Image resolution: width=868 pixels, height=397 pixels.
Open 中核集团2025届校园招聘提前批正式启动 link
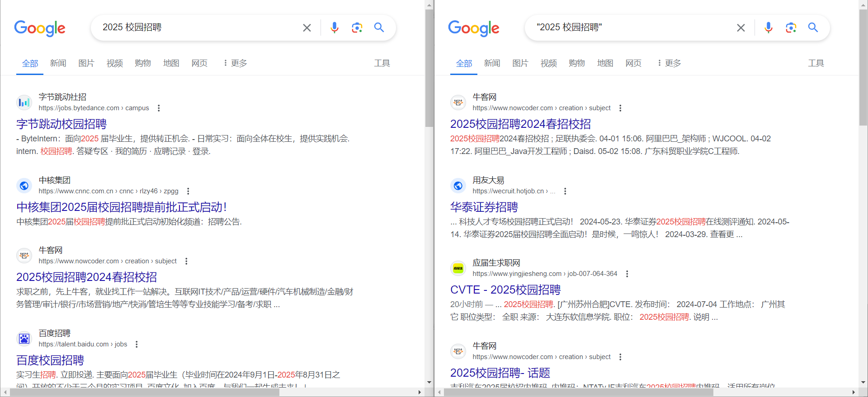pyautogui.click(x=122, y=207)
